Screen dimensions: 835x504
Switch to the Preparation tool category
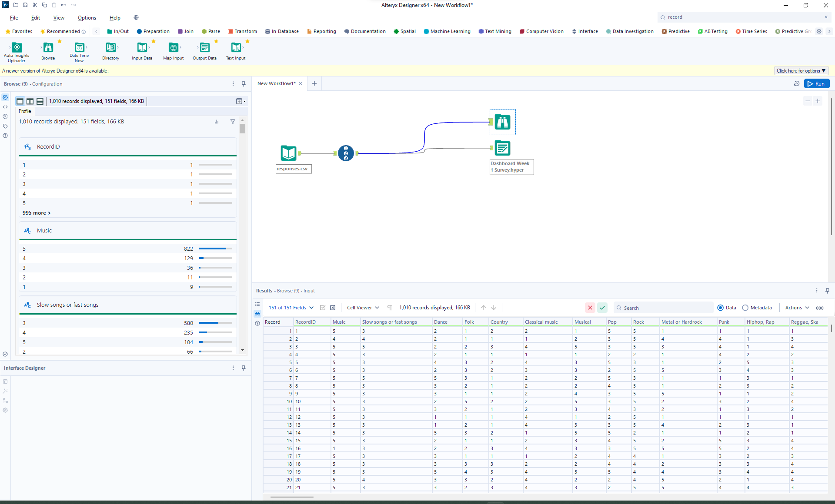[153, 31]
